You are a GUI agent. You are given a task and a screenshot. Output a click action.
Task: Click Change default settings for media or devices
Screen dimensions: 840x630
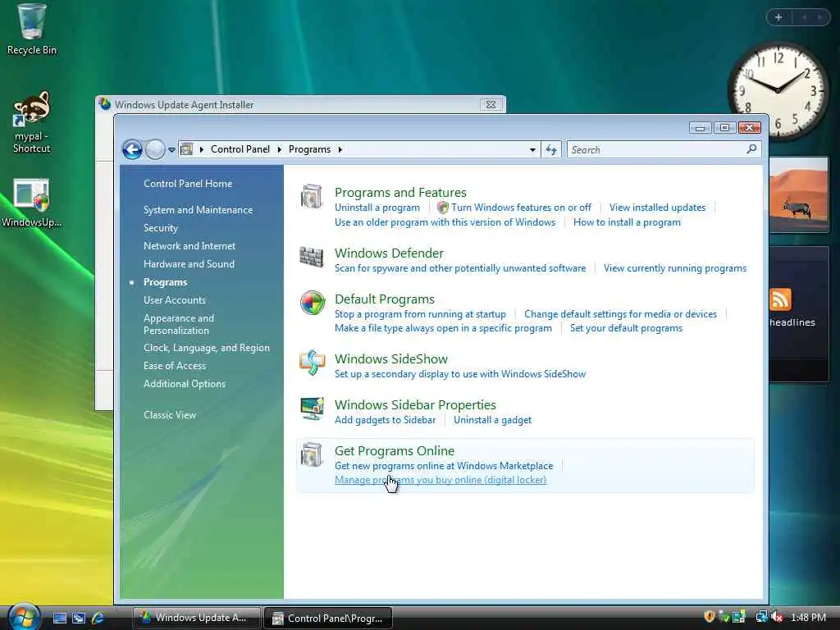(x=620, y=314)
